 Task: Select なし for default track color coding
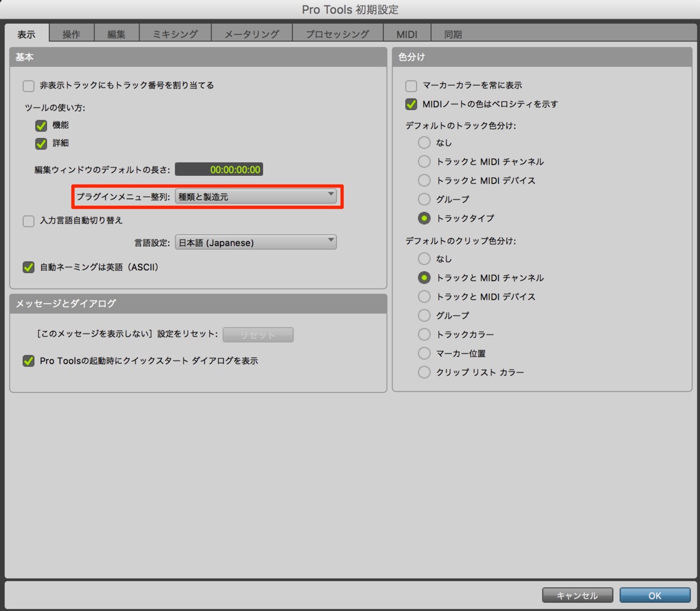(x=424, y=142)
